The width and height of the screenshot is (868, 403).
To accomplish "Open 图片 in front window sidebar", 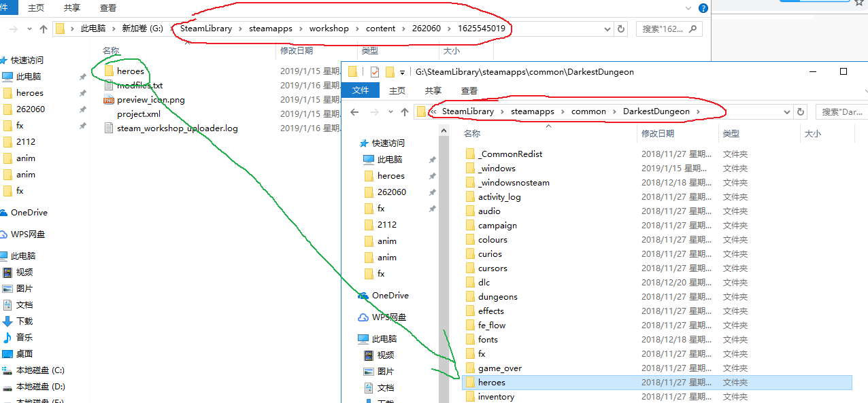I will click(x=386, y=372).
